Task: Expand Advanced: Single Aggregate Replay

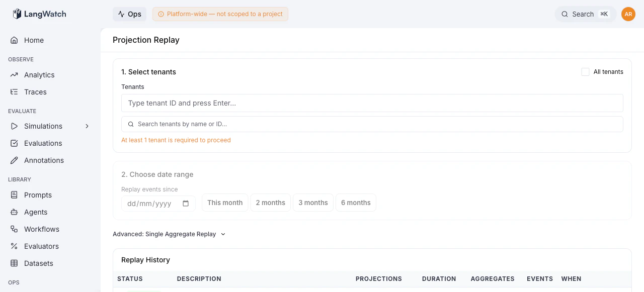Action: pos(170,234)
